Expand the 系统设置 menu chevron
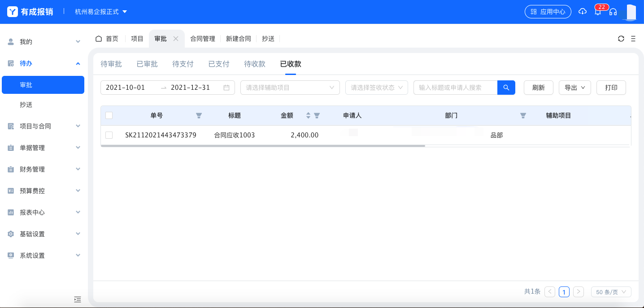The height and width of the screenshot is (308, 644). coord(78,255)
